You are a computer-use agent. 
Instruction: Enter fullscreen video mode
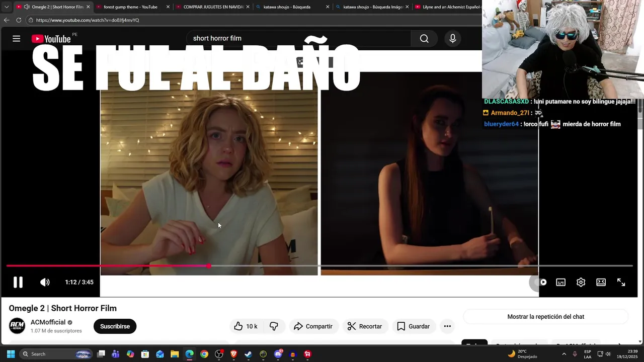pos(621,282)
